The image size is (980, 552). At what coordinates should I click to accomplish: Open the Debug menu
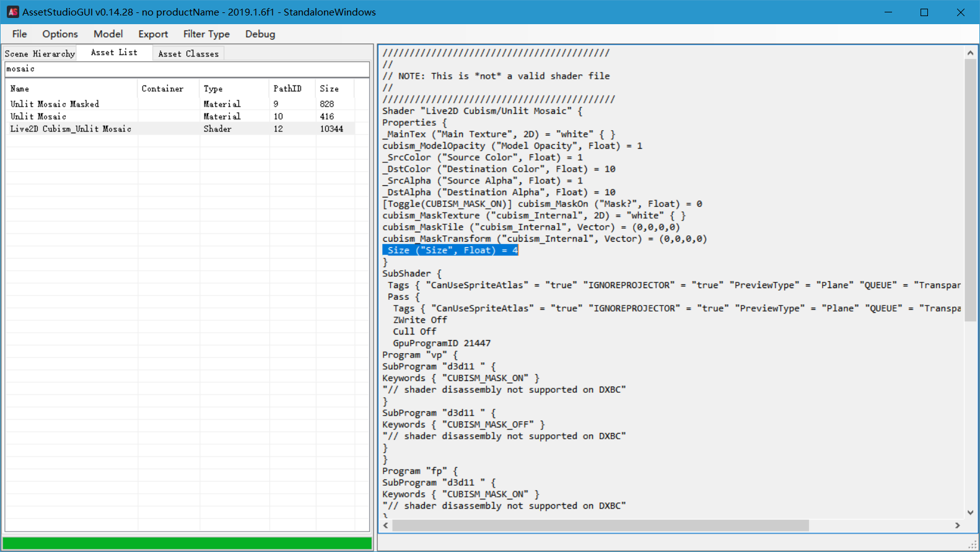coord(260,34)
